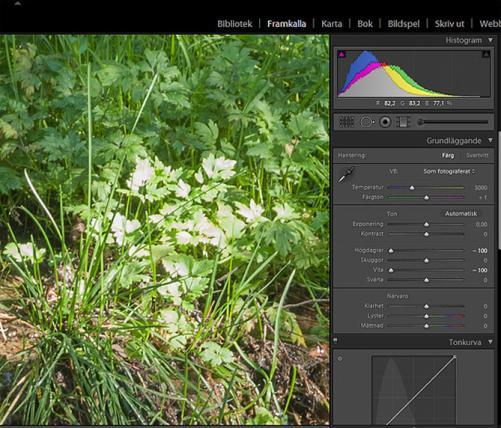Click the RGB readout under histogram

pyautogui.click(x=414, y=103)
